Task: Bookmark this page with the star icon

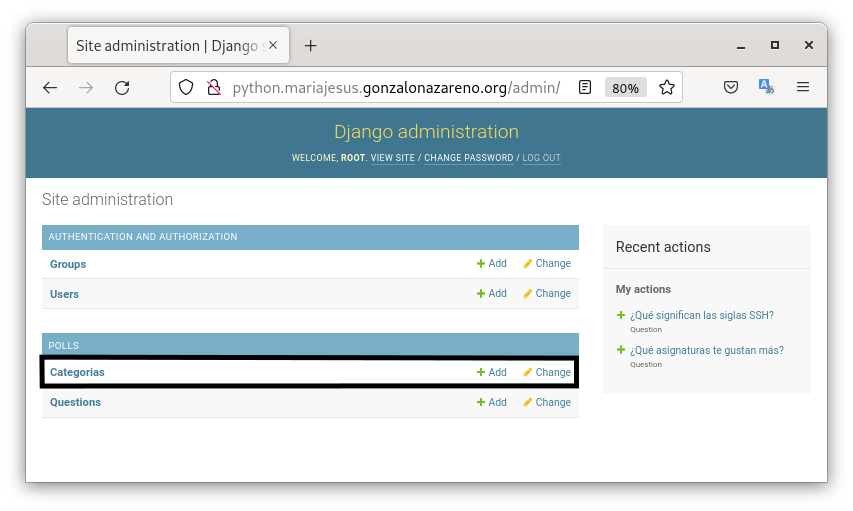Action: (x=667, y=88)
